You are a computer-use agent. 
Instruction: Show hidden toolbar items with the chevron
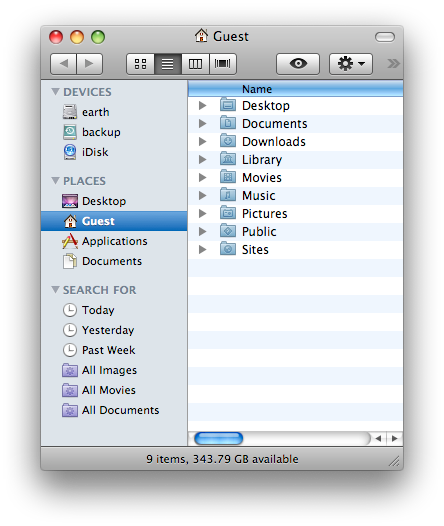click(x=393, y=63)
